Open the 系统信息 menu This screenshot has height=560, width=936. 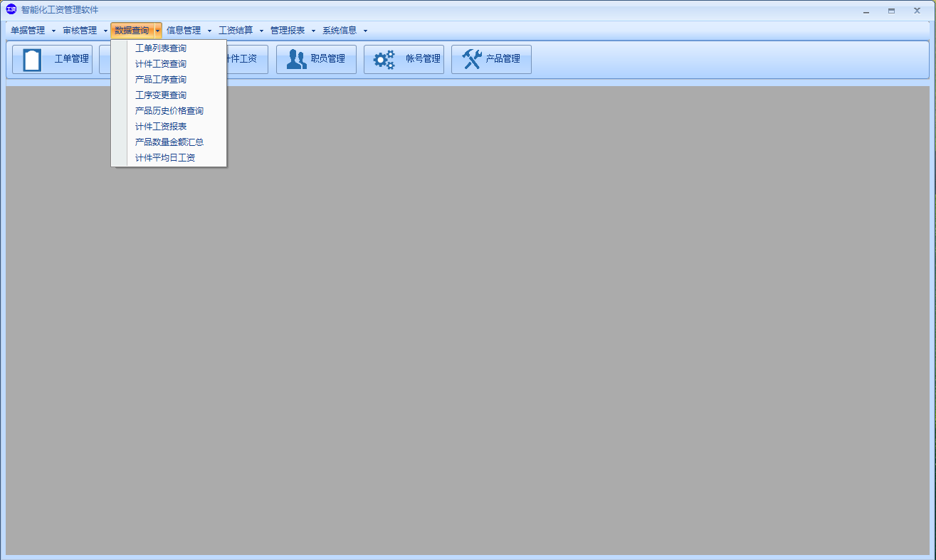(340, 31)
